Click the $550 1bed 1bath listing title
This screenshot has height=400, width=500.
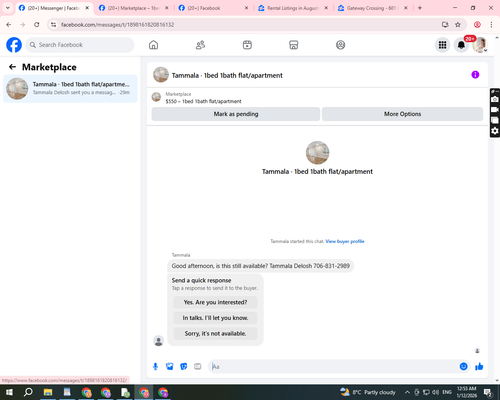[x=203, y=101]
